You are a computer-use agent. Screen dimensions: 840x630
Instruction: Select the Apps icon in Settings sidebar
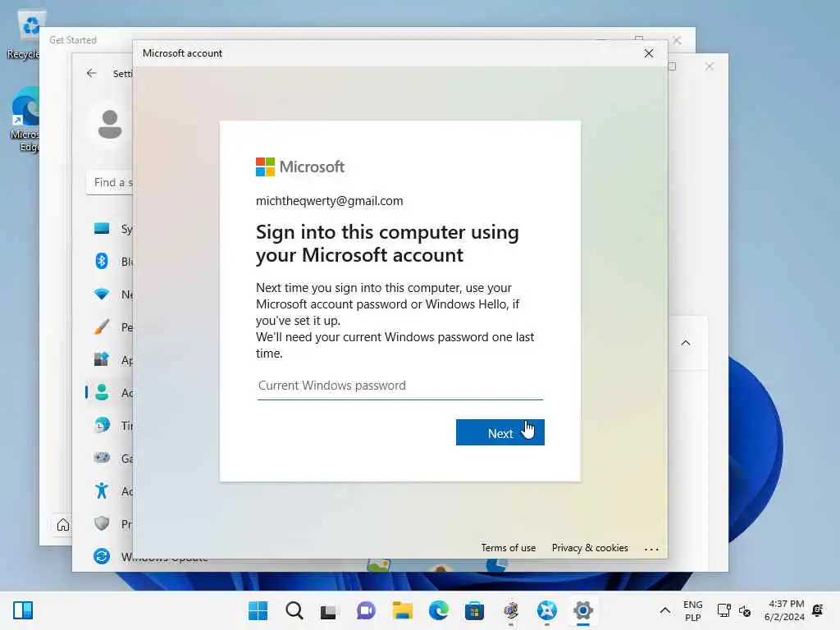102,359
